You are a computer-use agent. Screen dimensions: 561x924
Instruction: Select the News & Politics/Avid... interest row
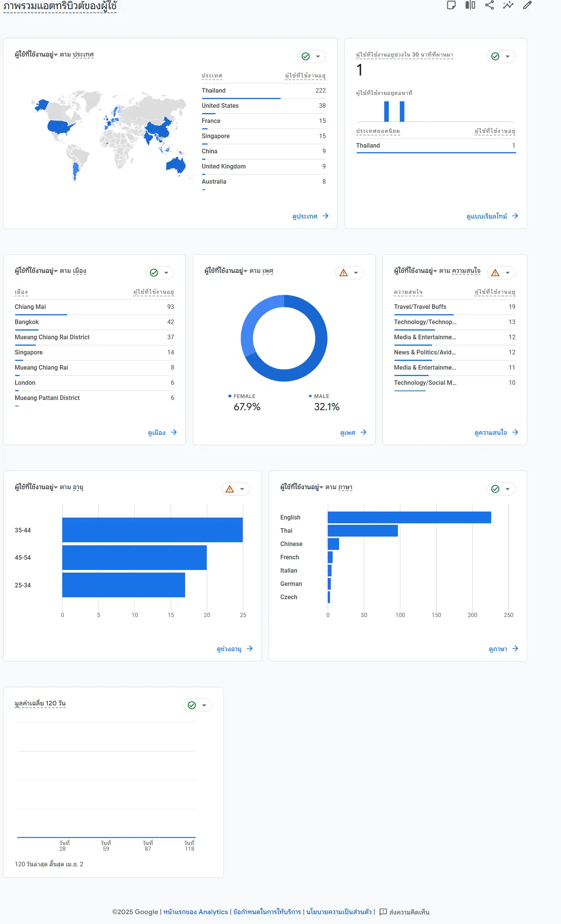[x=455, y=353]
